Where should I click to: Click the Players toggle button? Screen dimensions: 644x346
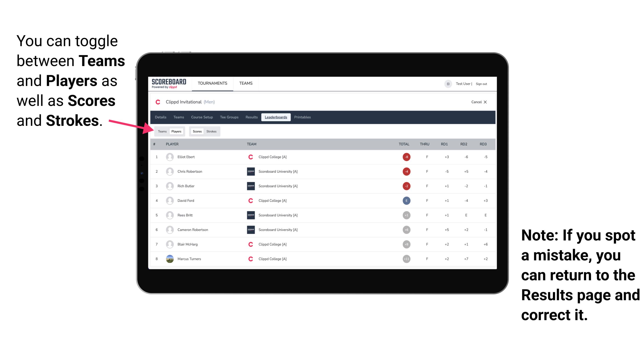point(176,131)
